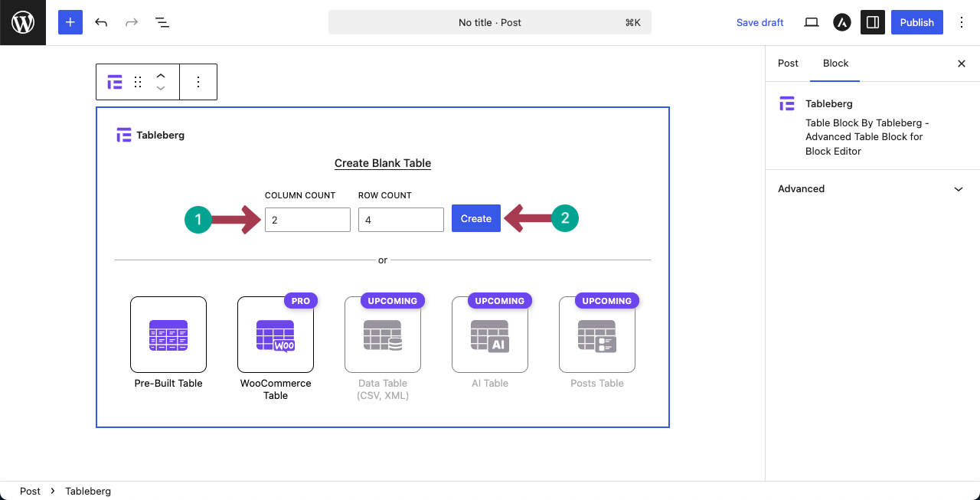Click the Create table button
Image resolution: width=980 pixels, height=500 pixels.
(476, 218)
